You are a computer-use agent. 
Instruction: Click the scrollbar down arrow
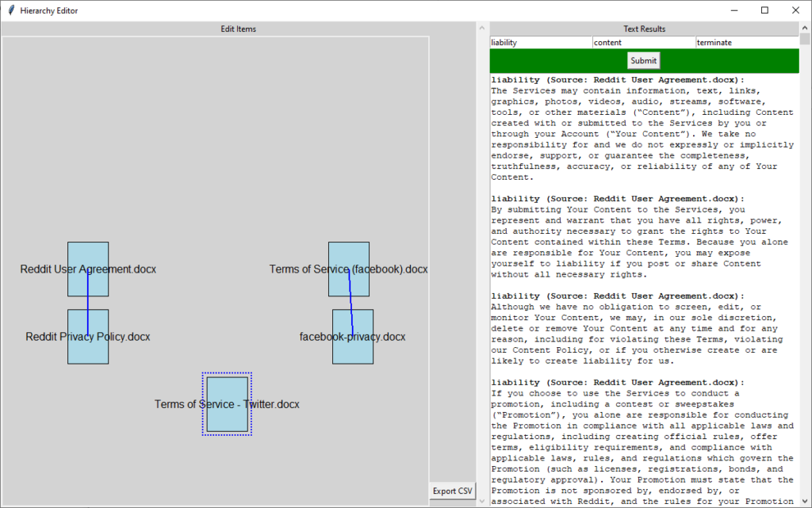click(x=805, y=502)
